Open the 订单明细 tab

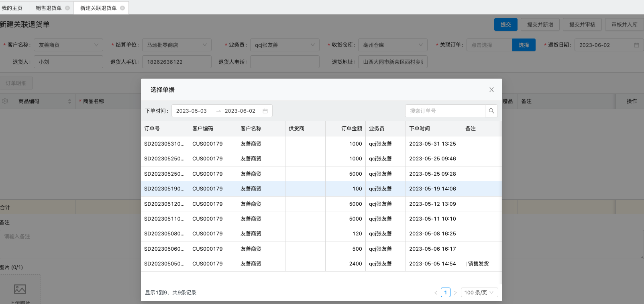(x=16, y=83)
